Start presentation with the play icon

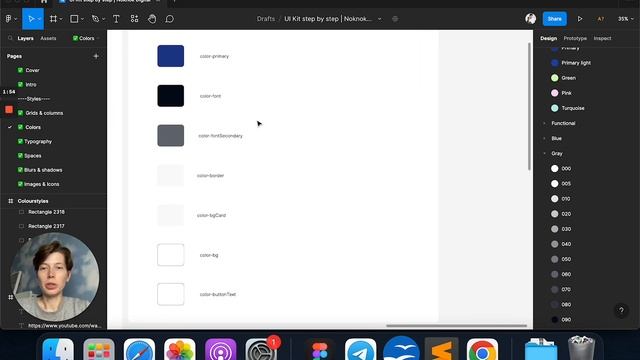coord(580,19)
